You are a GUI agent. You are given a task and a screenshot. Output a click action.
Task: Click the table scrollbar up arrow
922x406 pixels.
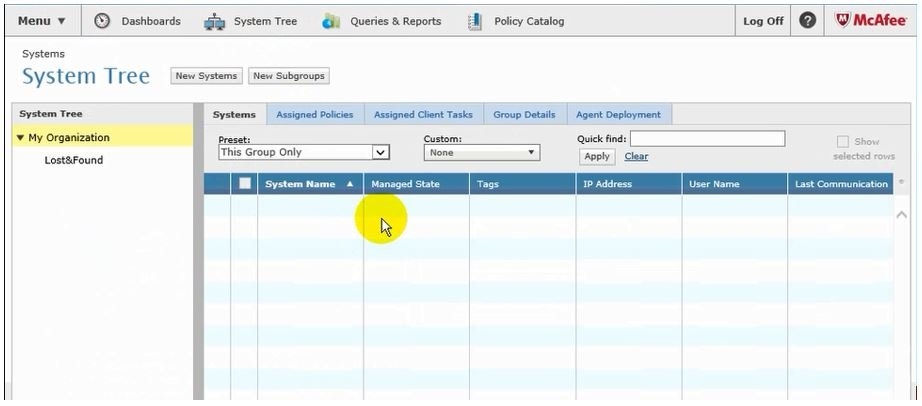pos(902,215)
